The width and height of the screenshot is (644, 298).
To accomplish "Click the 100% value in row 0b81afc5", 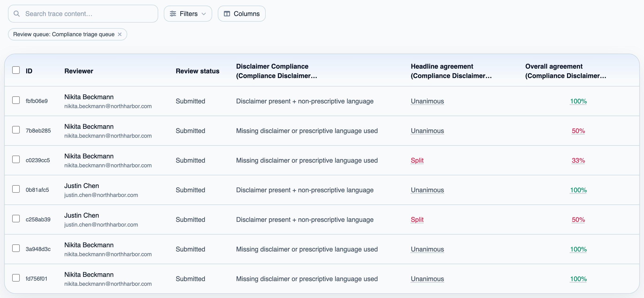I will pos(578,190).
